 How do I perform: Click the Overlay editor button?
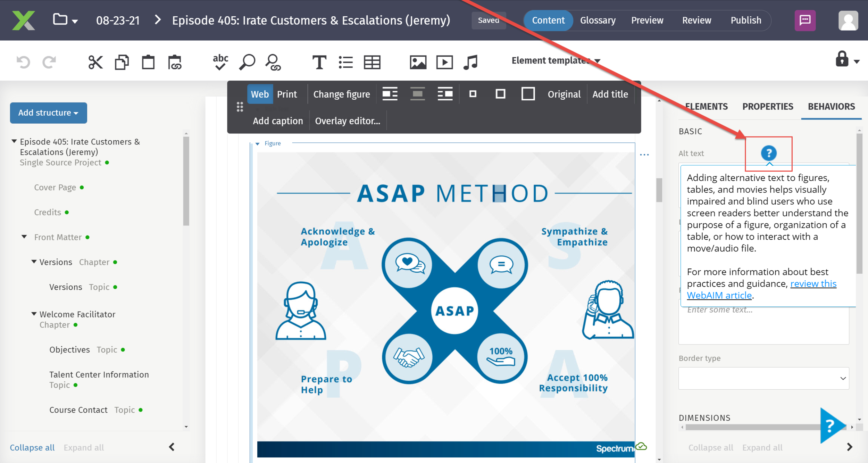click(x=347, y=121)
